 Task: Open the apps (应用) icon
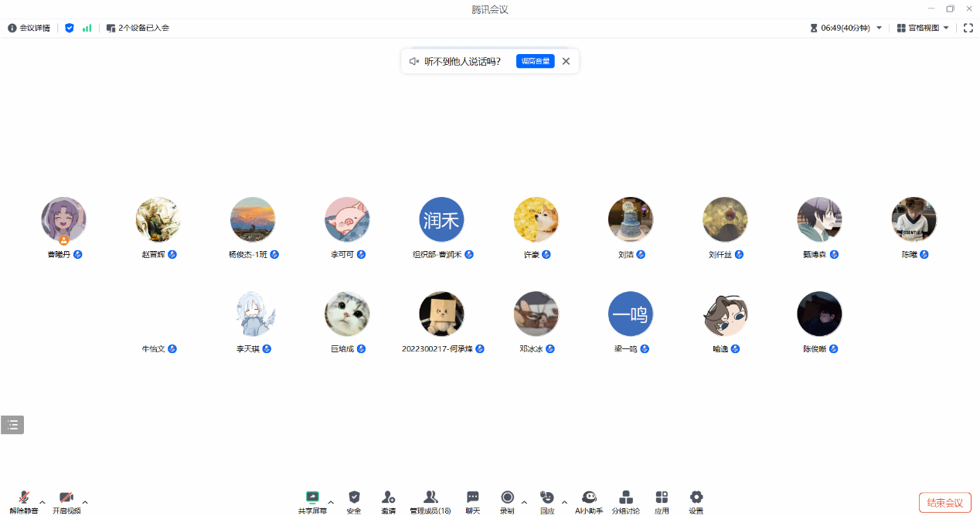click(662, 498)
